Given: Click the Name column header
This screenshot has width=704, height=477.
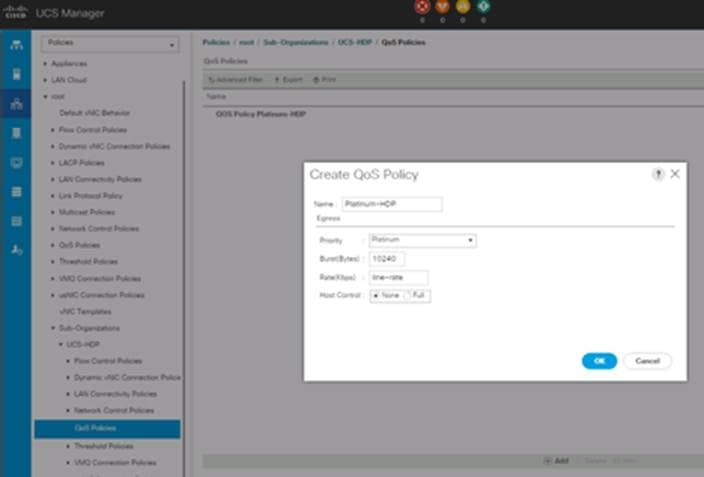Looking at the screenshot, I should tap(216, 97).
